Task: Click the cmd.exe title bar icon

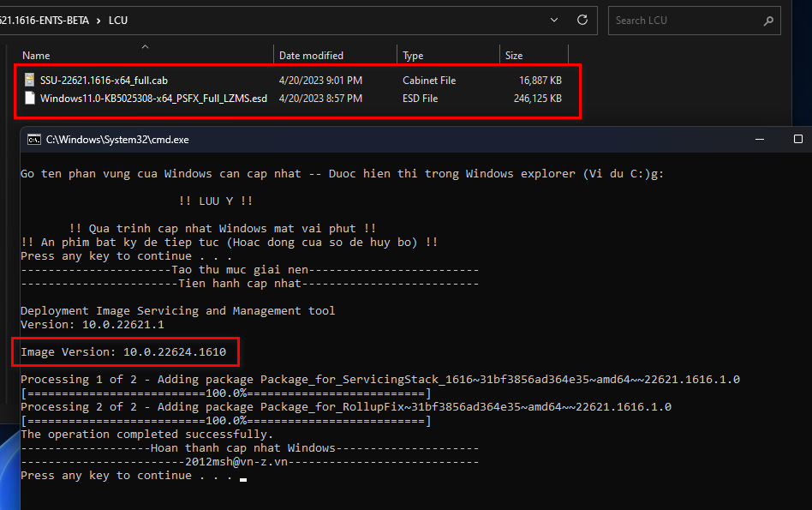Action: tap(34, 140)
